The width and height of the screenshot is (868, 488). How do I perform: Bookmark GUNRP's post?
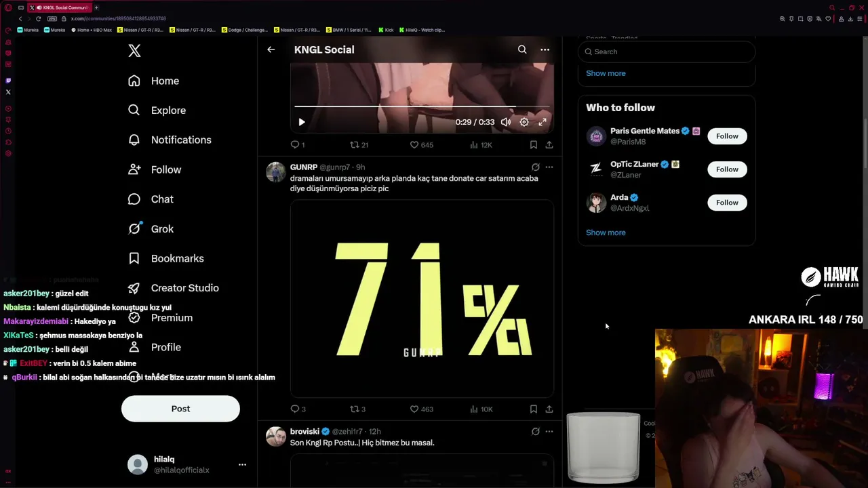click(x=534, y=409)
